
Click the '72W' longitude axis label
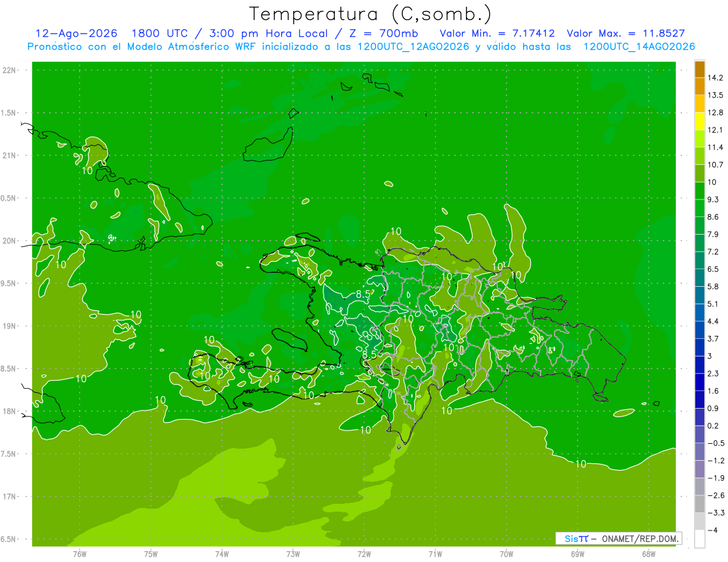coord(364,554)
